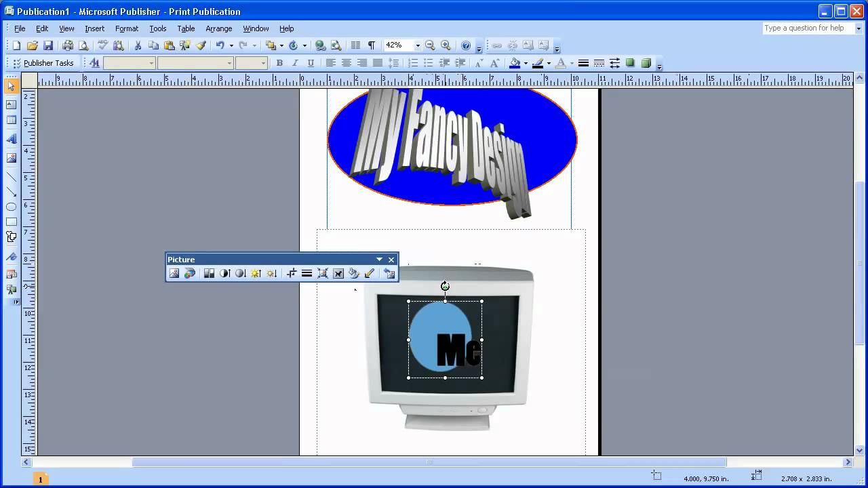Open the File menu

pyautogui.click(x=20, y=28)
